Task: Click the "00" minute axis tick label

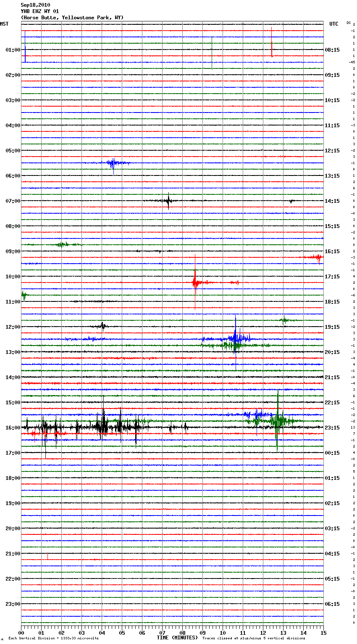Action: click(21, 632)
